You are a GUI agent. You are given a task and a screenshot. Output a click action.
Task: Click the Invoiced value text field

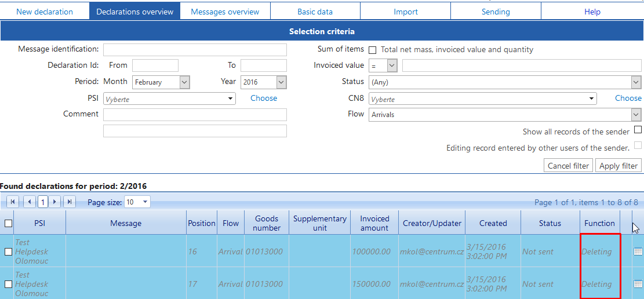tap(522, 65)
